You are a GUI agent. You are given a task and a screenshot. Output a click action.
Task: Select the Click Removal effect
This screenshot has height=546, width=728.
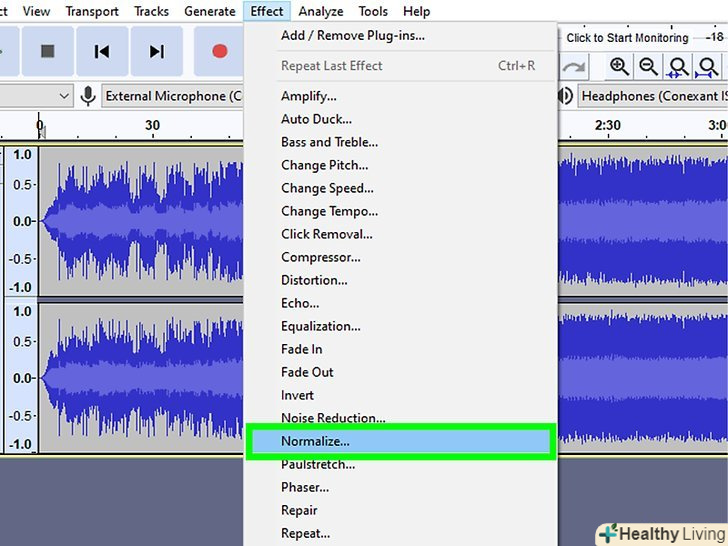tap(401, 234)
